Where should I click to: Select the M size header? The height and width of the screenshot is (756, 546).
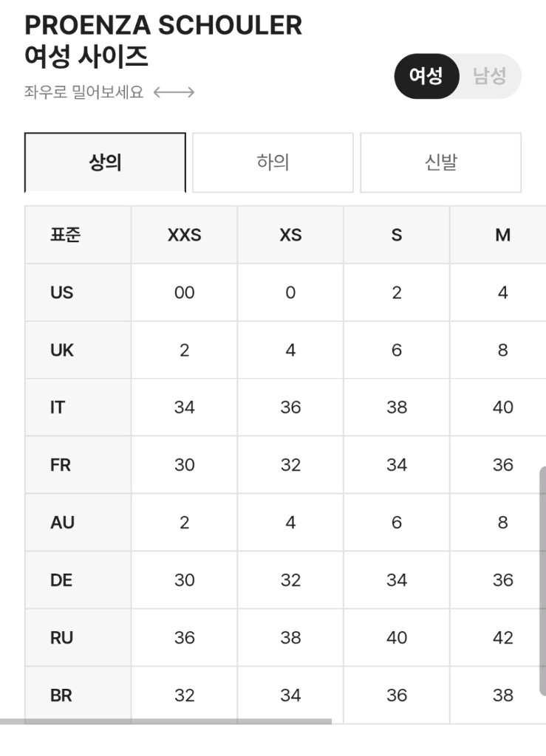click(x=502, y=234)
